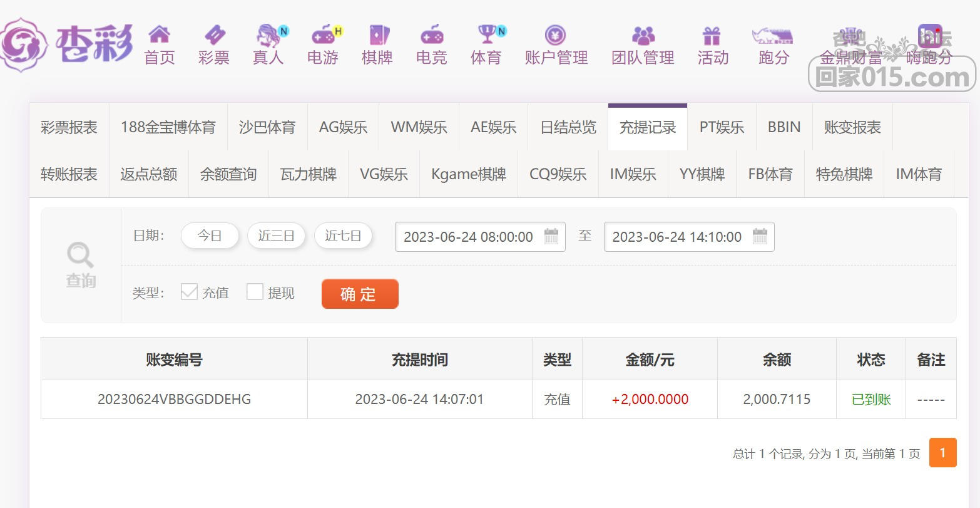The image size is (980, 508).
Task: Click the 余额 column header
Action: pyautogui.click(x=777, y=360)
